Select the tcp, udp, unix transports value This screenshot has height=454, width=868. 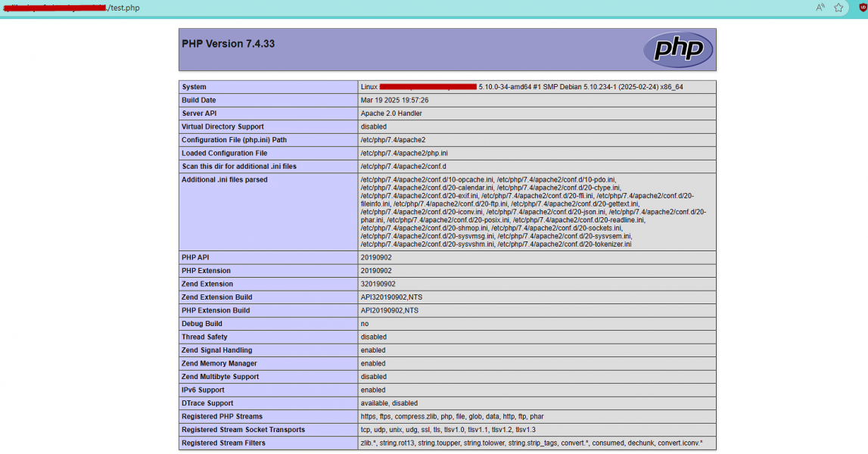tap(448, 431)
